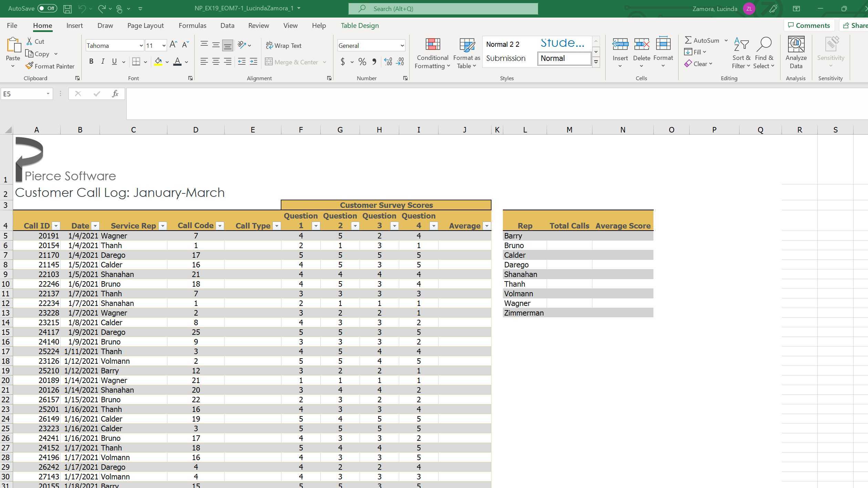This screenshot has height=488, width=868.
Task: Open the font name dropdown
Action: point(142,45)
